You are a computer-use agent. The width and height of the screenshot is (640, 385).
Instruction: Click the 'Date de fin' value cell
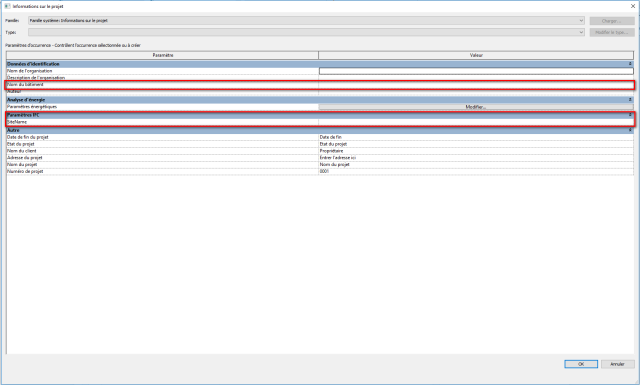point(476,137)
